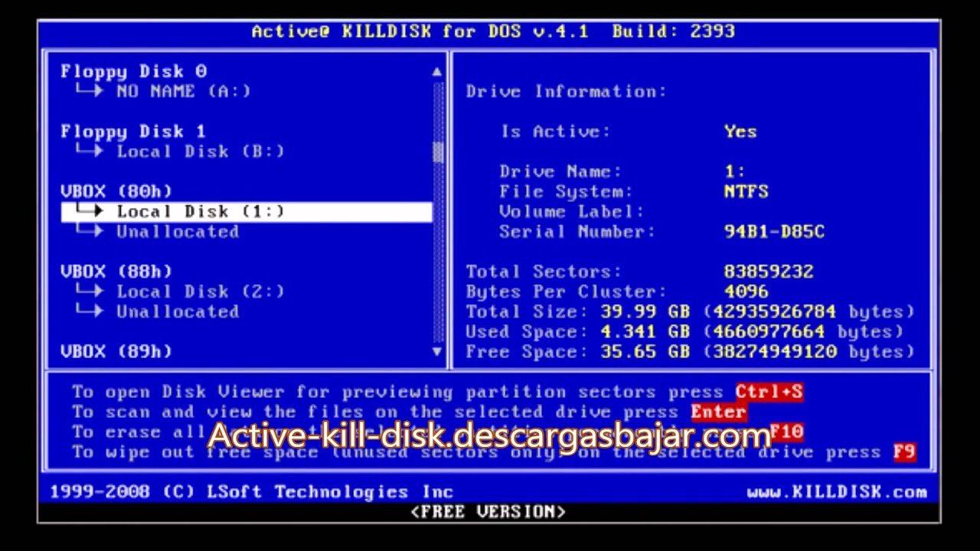Screen dimensions: 980x551
Task: Click the <FREE VERSION> label
Action: [488, 512]
